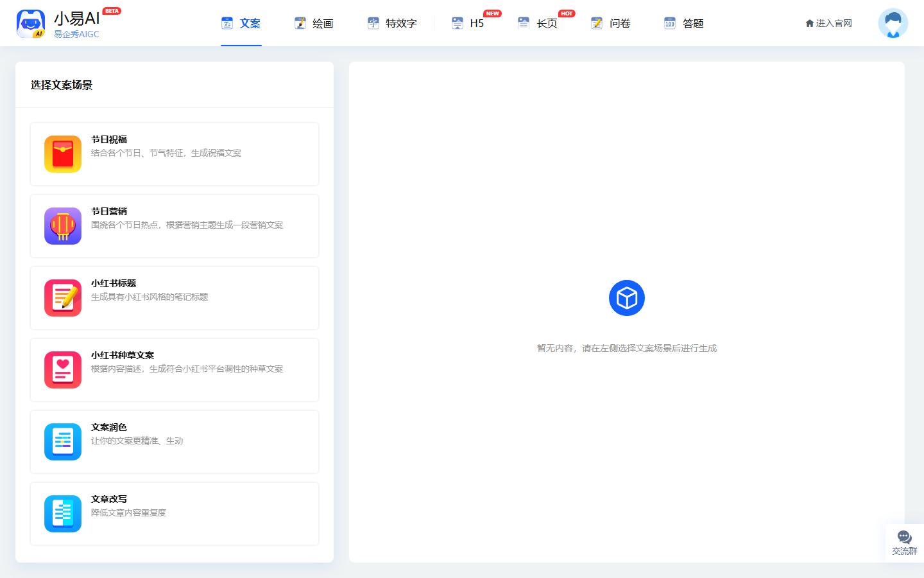This screenshot has height=578, width=924.
Task: Click the NEW badge on H5
Action: coord(493,13)
